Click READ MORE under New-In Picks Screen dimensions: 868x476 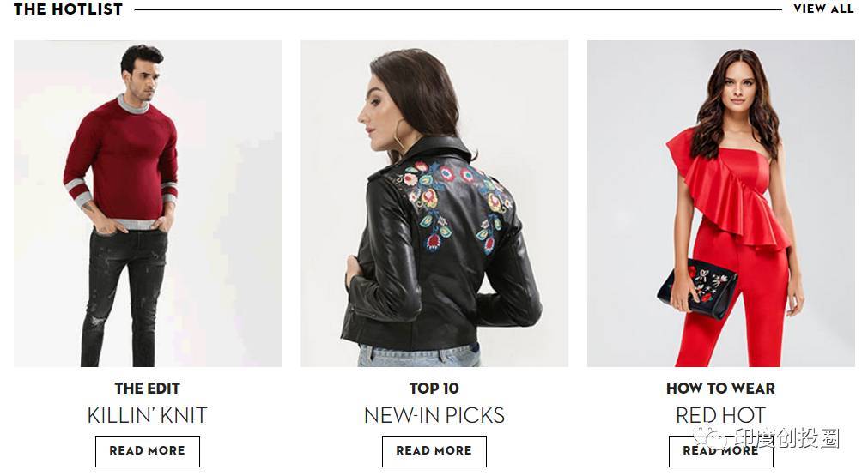click(x=434, y=451)
